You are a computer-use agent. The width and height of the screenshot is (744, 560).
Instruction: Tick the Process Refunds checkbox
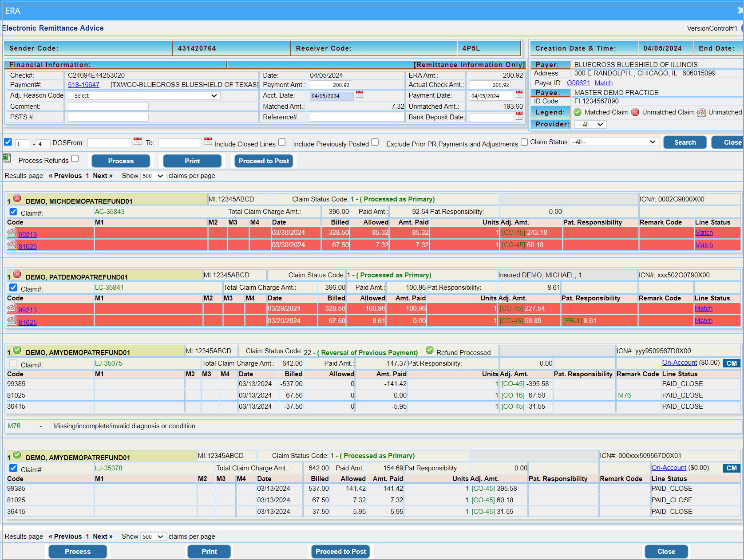[75, 159]
